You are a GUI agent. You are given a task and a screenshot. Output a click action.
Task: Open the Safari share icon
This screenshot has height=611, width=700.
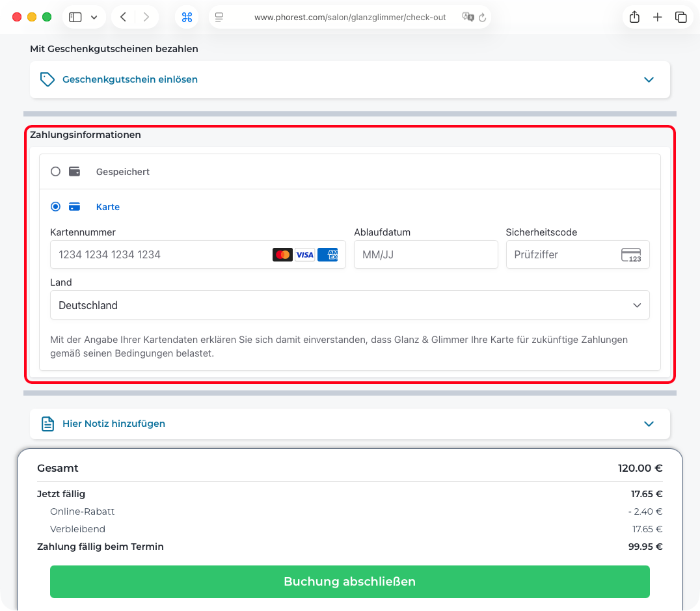[634, 18]
